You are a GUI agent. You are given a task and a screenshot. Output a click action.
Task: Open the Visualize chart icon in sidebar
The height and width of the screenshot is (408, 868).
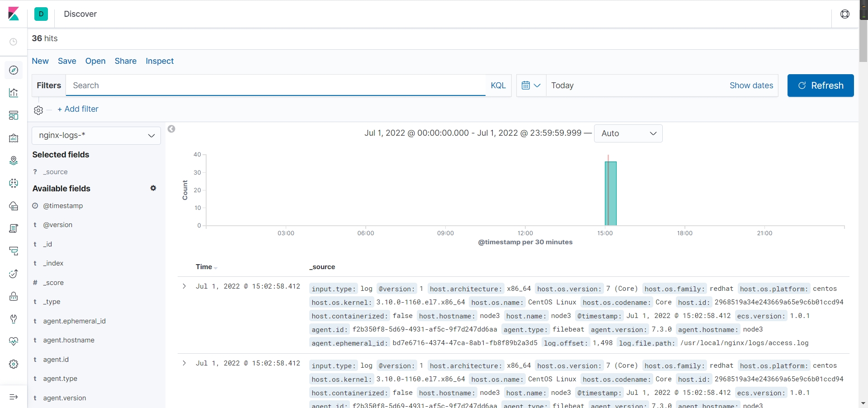(x=14, y=93)
